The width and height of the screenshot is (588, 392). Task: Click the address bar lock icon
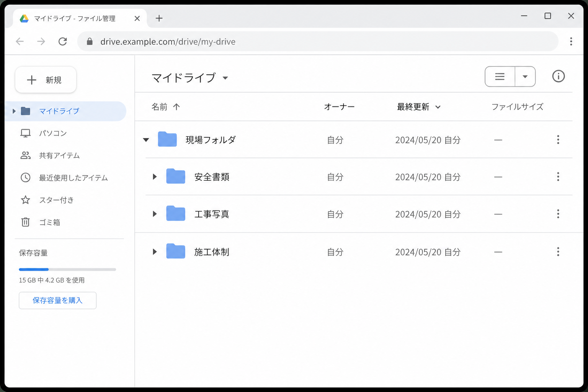pyautogui.click(x=90, y=41)
